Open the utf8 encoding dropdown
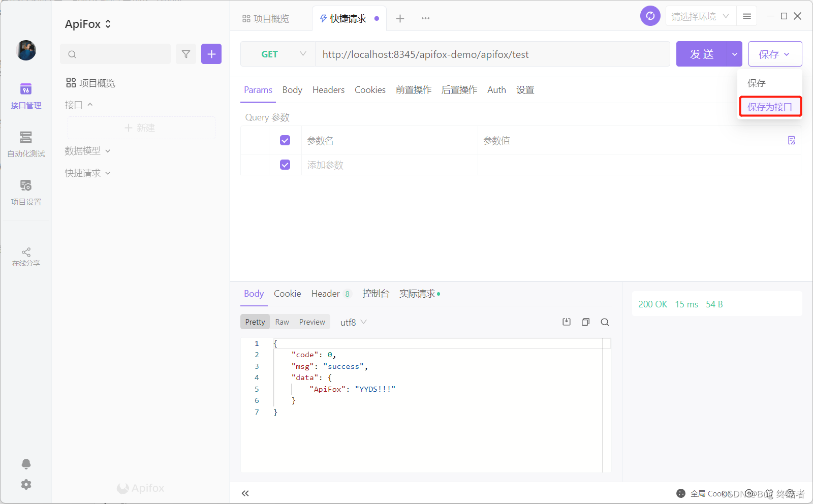This screenshot has width=813, height=504. (x=353, y=322)
